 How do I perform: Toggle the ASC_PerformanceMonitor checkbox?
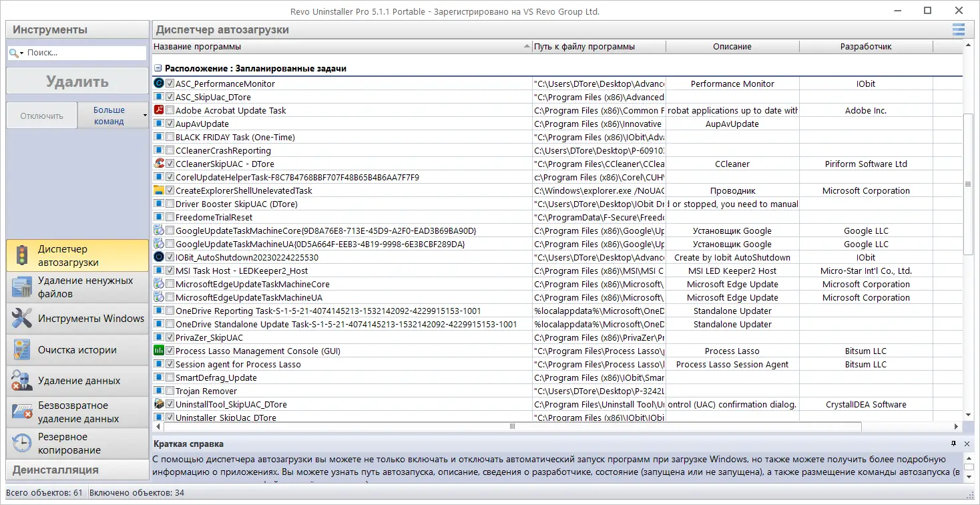170,83
